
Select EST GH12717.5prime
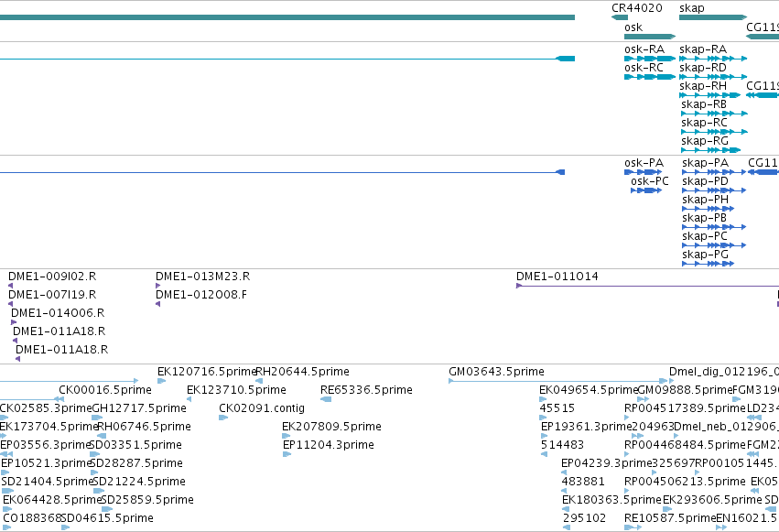coord(97,418)
